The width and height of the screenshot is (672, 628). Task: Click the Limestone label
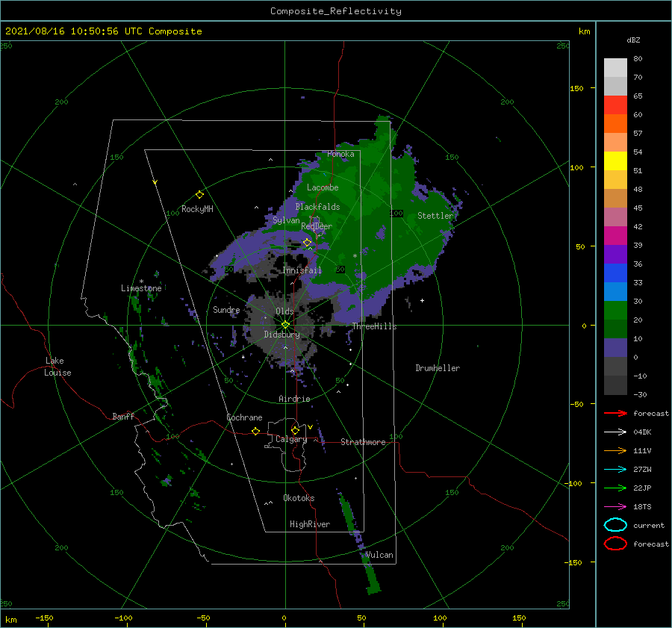[141, 288]
